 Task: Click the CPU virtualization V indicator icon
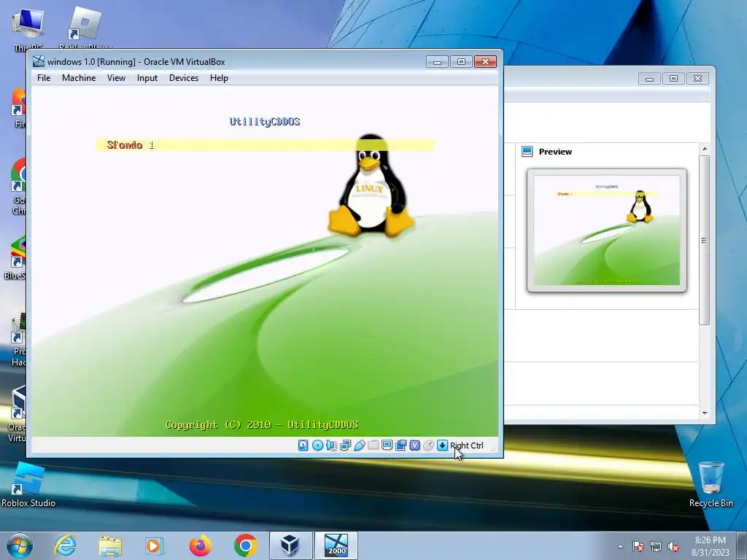click(414, 446)
